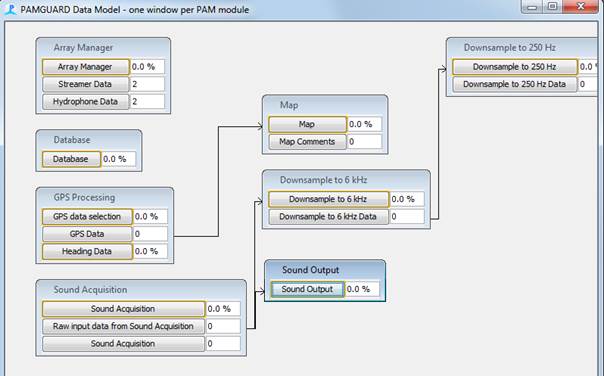Viewport: 604px width, 376px height.
Task: Click the Map Comments data button
Action: pyautogui.click(x=307, y=142)
